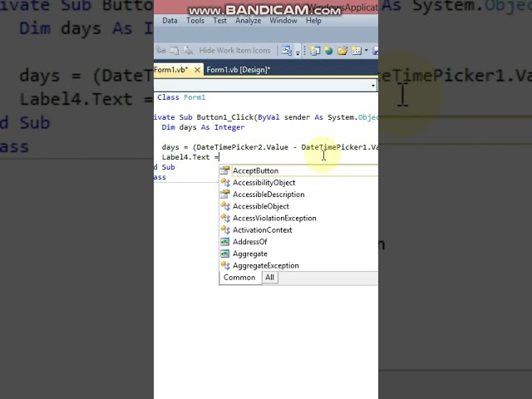The width and height of the screenshot is (532, 399).
Task: Expand the class member dropdown above the code
Action: [x=373, y=85]
